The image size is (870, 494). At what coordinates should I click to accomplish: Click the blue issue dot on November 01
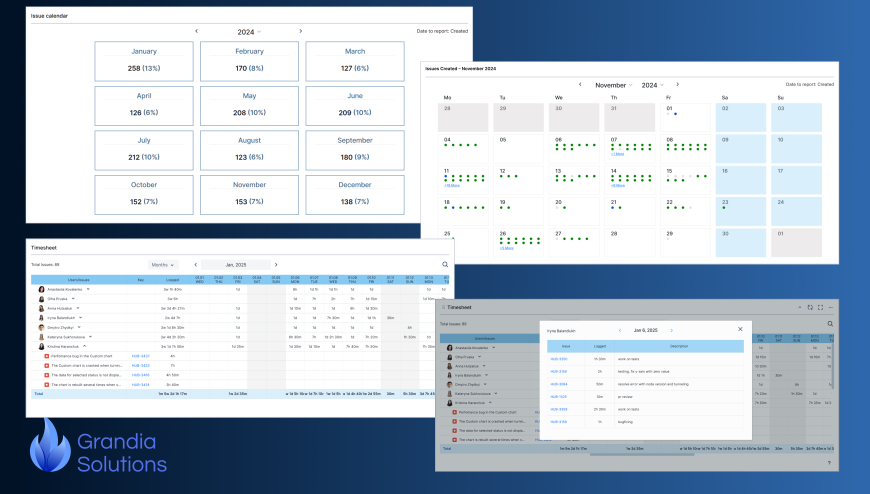click(x=675, y=114)
